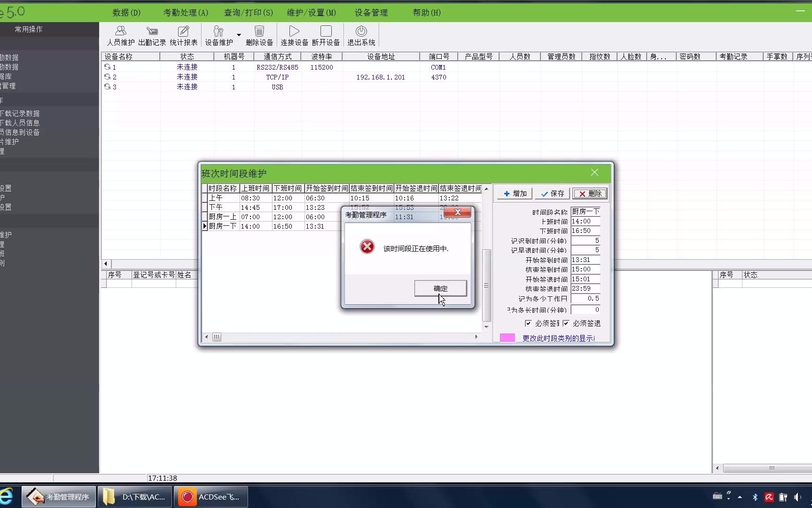Click the 常用操作 sidebar header
This screenshot has height=508, width=812.
pos(29,29)
